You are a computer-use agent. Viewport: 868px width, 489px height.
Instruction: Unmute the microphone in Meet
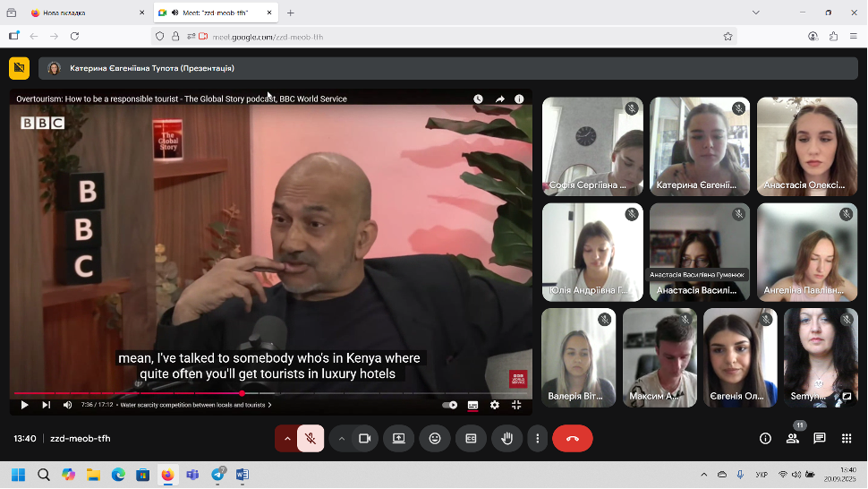[x=311, y=439]
